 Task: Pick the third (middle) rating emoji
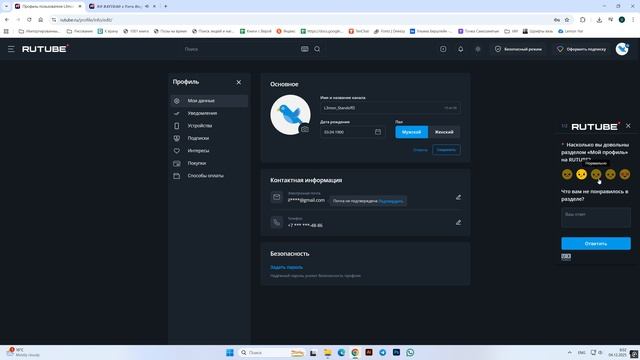(x=596, y=175)
